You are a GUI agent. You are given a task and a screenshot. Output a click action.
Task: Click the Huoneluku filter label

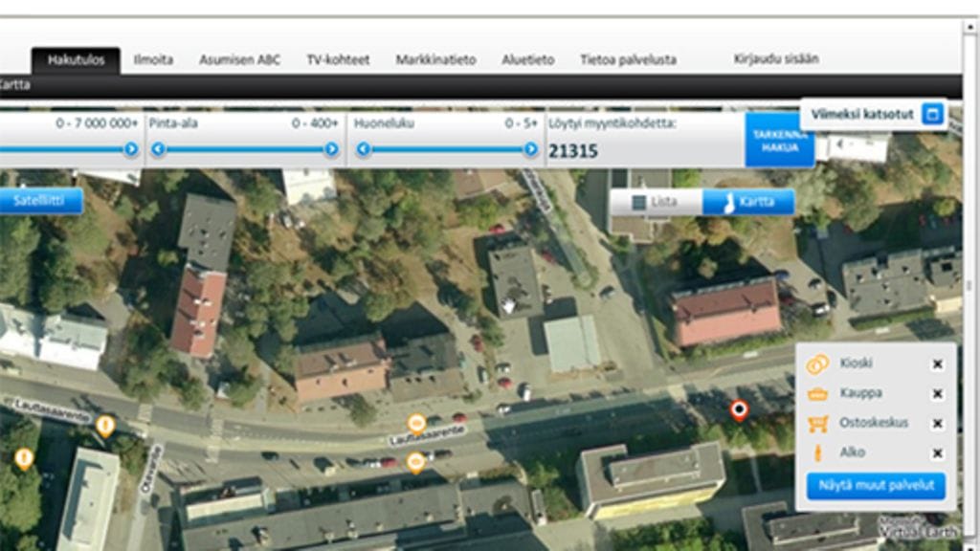(x=384, y=123)
